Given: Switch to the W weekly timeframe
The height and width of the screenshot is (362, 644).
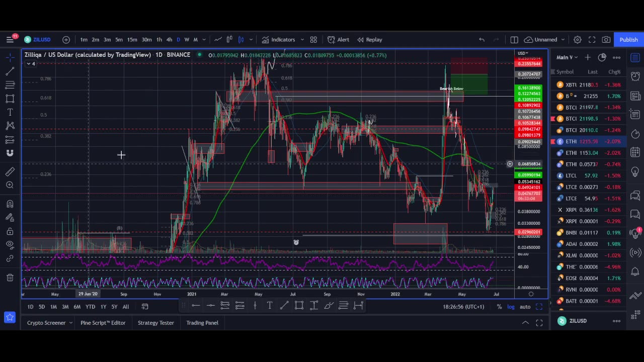Looking at the screenshot, I should pos(187,40).
